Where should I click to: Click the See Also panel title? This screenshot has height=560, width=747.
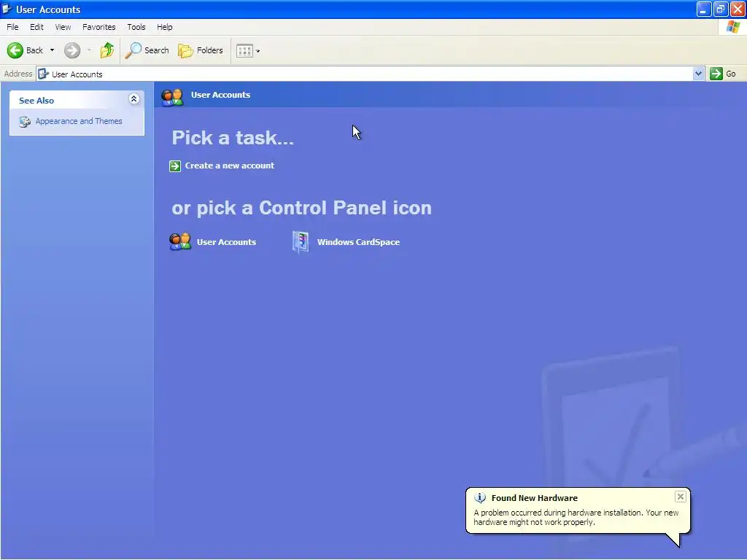click(36, 101)
